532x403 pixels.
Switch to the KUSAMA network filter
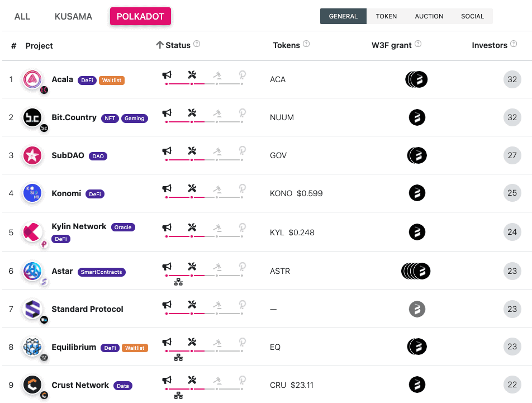coord(73,16)
